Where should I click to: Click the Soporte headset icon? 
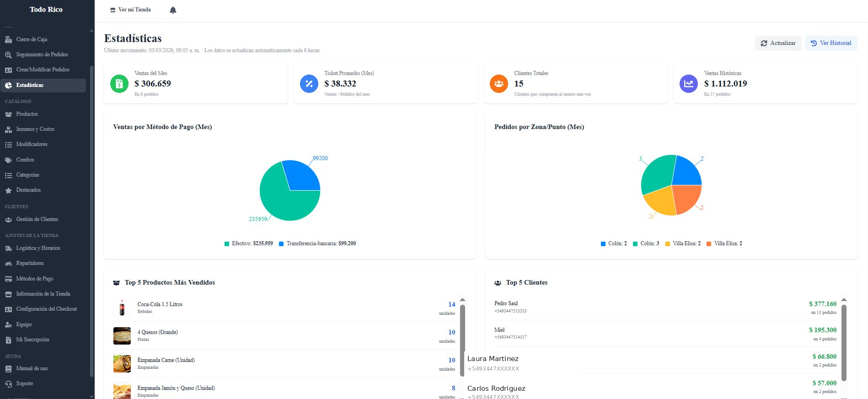pyautogui.click(x=8, y=384)
